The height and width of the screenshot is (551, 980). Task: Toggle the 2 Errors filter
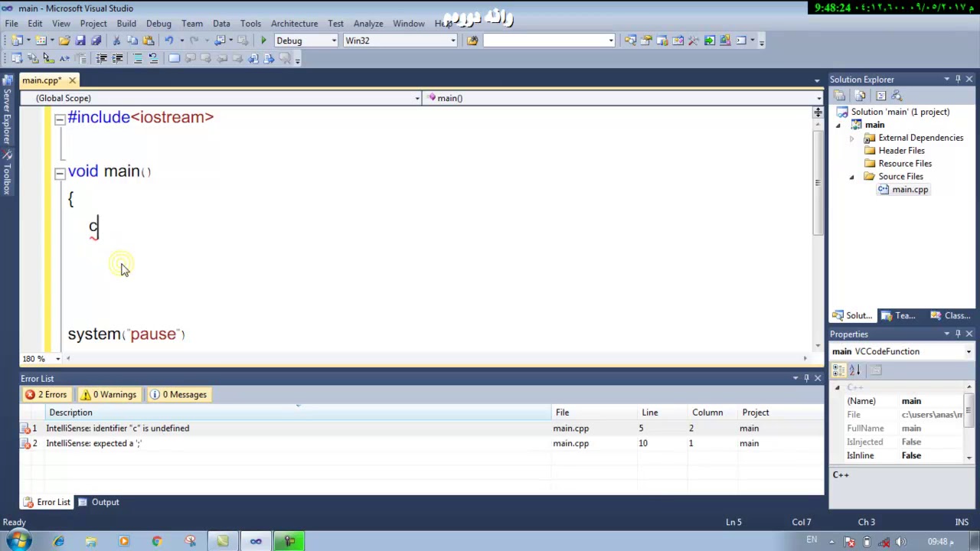point(46,395)
